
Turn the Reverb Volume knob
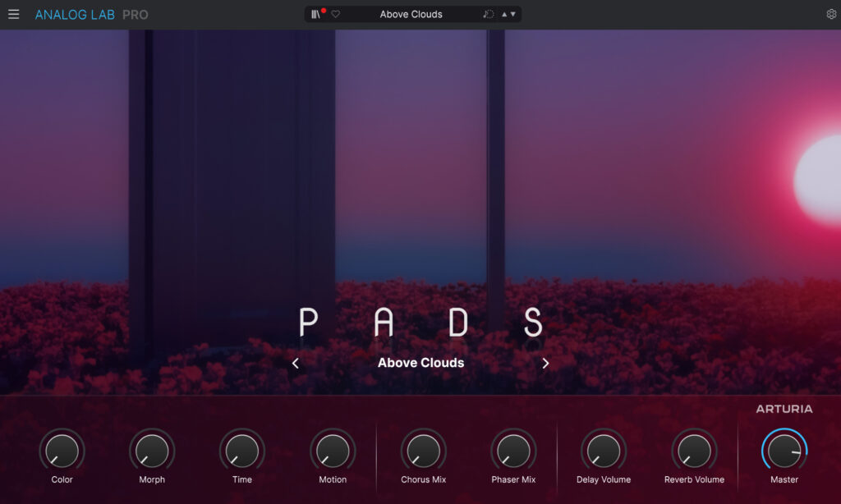click(x=694, y=451)
